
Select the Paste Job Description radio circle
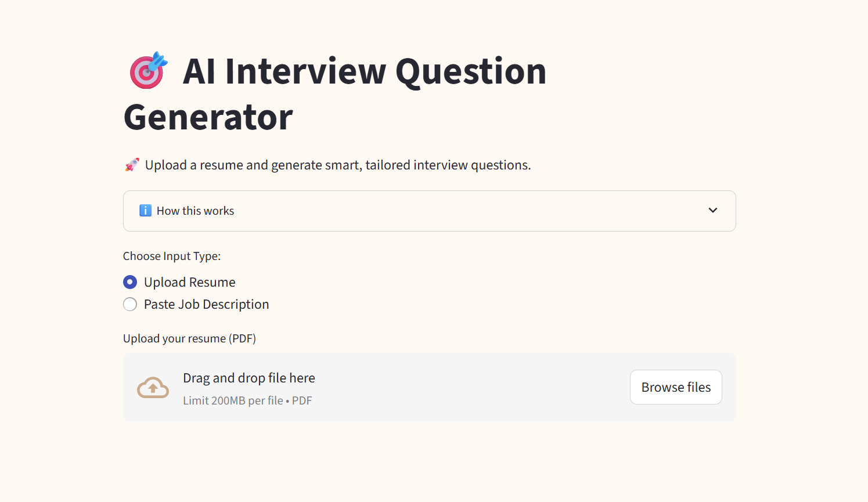pos(130,304)
